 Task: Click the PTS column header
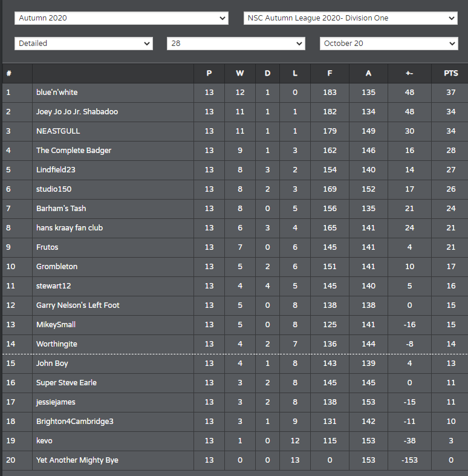click(450, 73)
